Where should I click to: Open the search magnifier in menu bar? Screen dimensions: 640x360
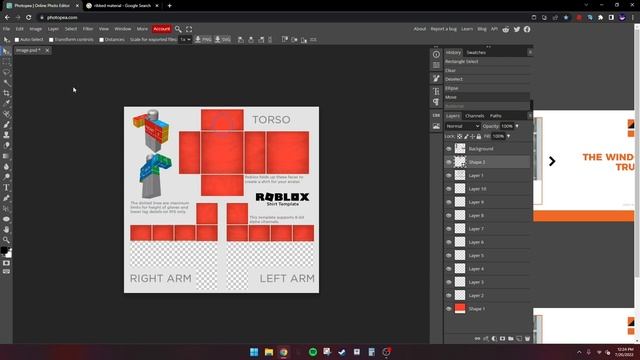tap(178, 29)
